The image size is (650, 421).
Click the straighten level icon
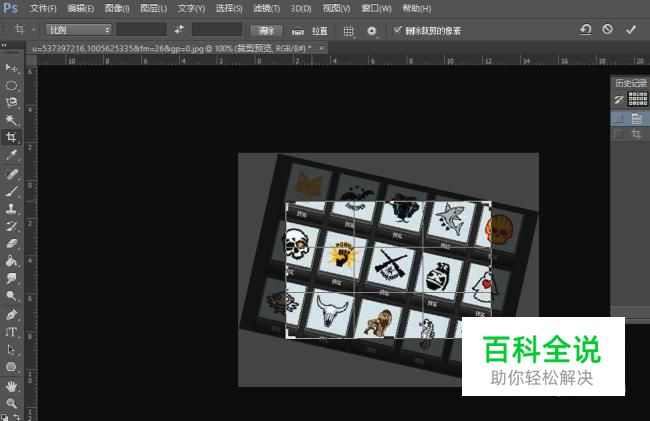[298, 31]
